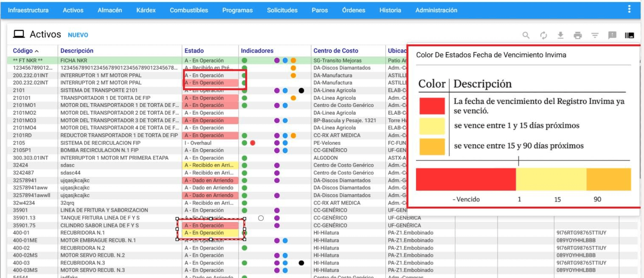Image resolution: width=644 pixels, height=278 pixels.
Task: Click the red expired color swatch in legend
Action: coord(431,106)
